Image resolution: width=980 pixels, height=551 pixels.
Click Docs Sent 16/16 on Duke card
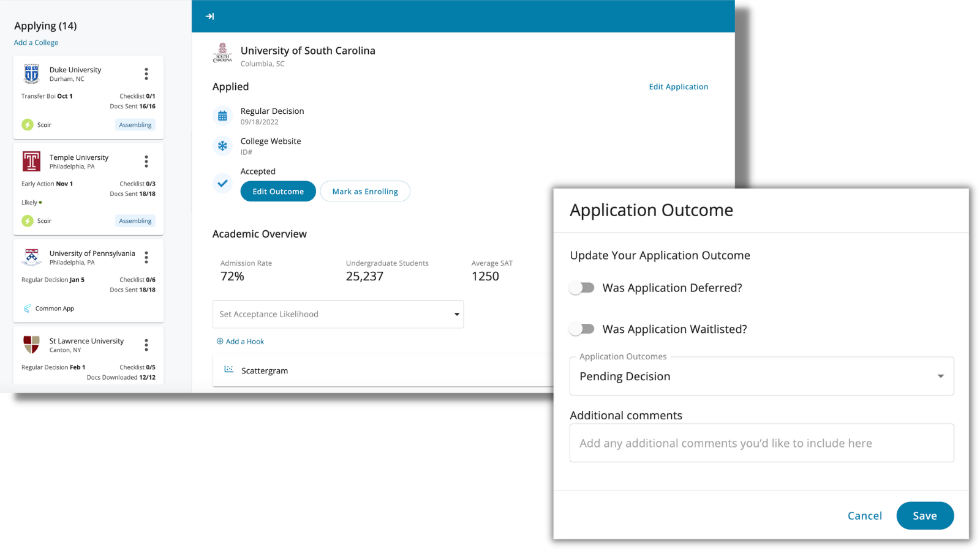coord(133,107)
